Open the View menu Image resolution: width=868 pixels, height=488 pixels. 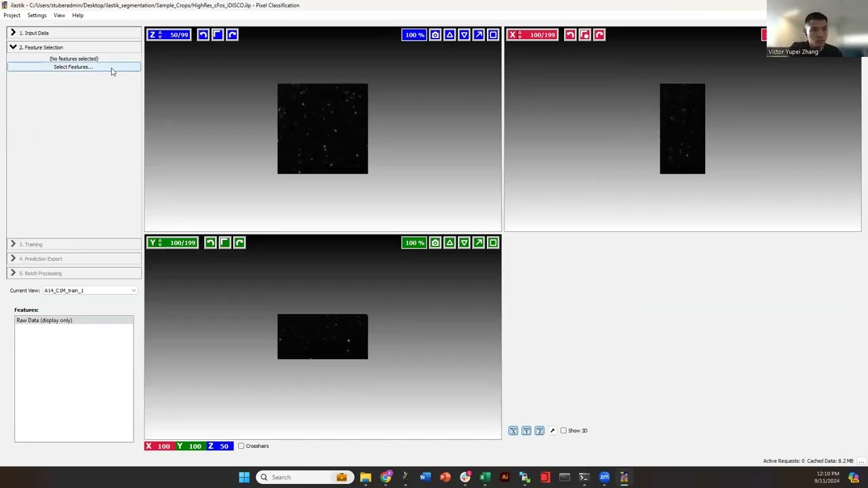click(x=59, y=15)
